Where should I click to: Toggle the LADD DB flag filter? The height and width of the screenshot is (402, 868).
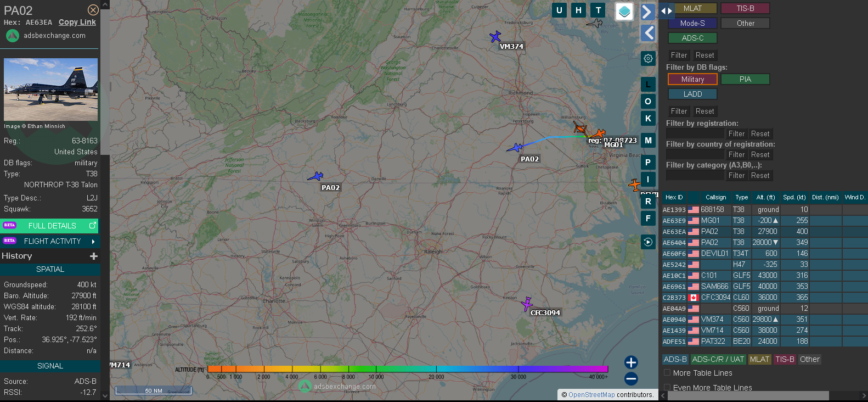click(692, 94)
